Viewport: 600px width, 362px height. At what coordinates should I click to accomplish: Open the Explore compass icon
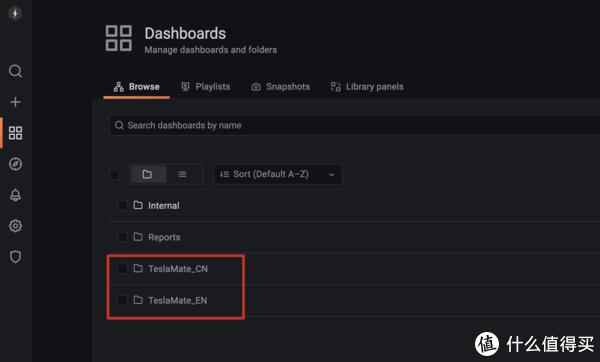(15, 164)
